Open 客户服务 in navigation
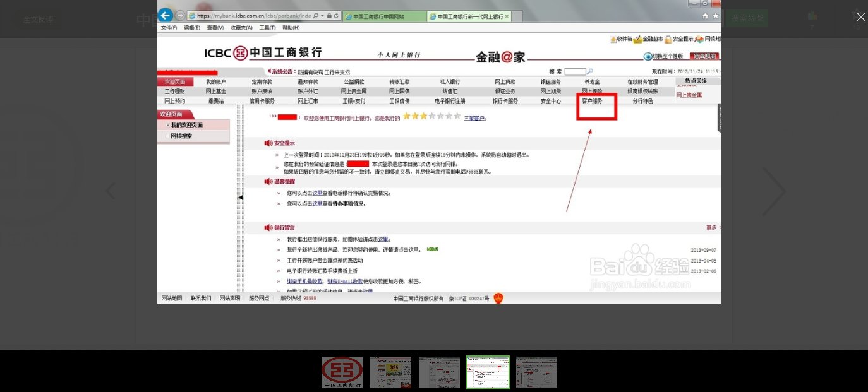Image resolution: width=868 pixels, height=392 pixels. 593,101
